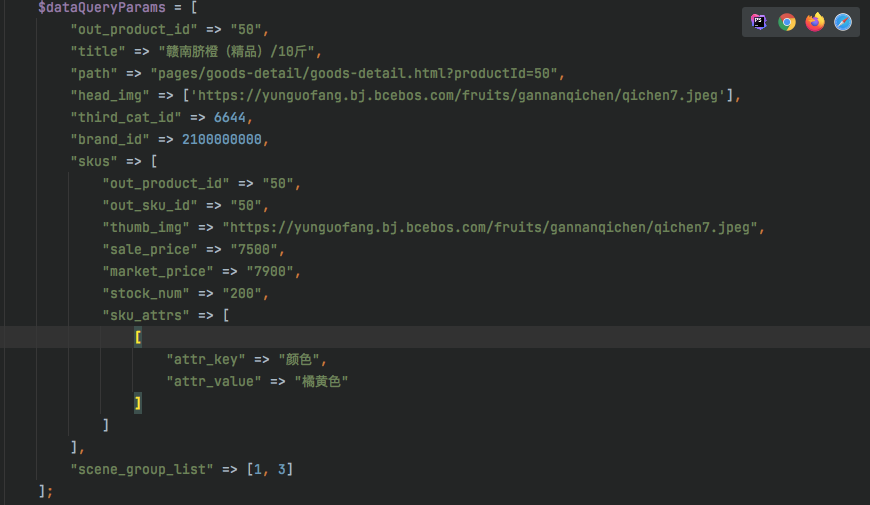
Task: Click the "path" key
Action: (x=94, y=74)
